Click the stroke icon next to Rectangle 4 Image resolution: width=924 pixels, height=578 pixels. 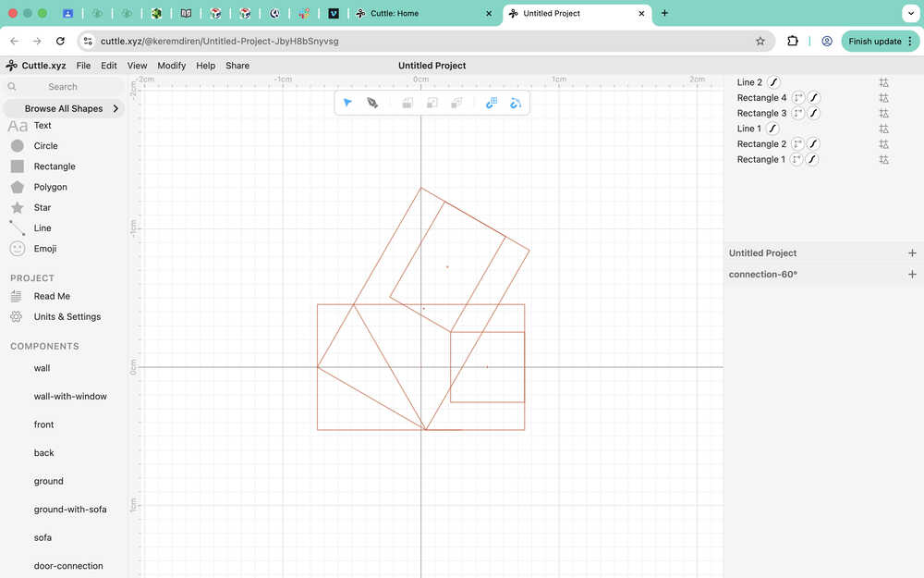(x=814, y=97)
